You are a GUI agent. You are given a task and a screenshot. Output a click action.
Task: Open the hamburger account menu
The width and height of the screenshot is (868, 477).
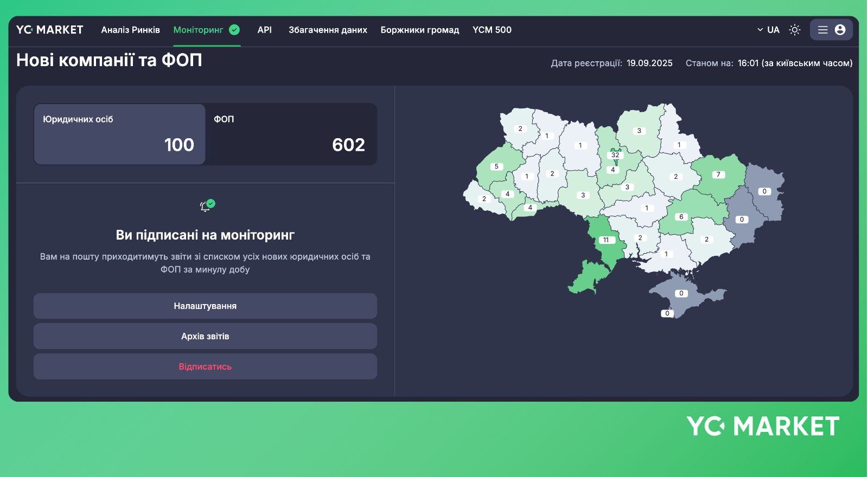[x=831, y=30]
